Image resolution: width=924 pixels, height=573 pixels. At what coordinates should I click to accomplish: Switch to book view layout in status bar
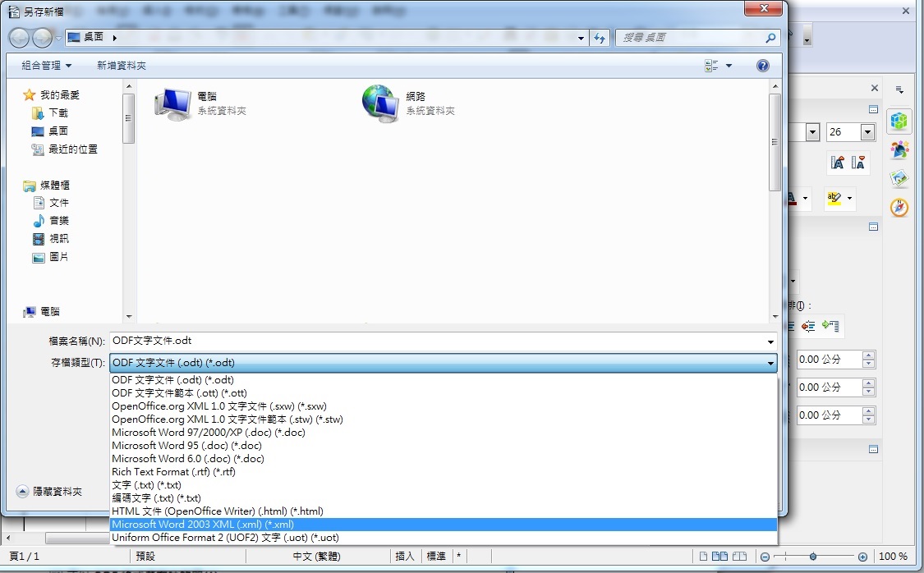(739, 557)
